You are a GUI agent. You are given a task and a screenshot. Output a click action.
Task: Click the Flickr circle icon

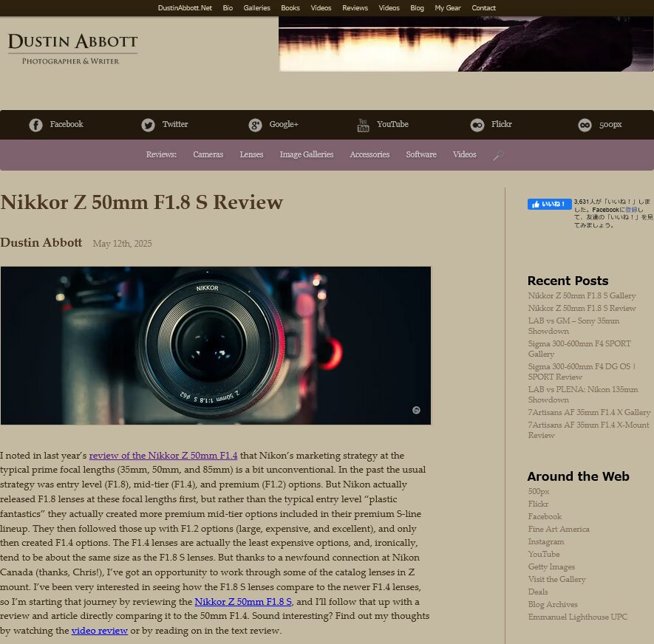477,125
